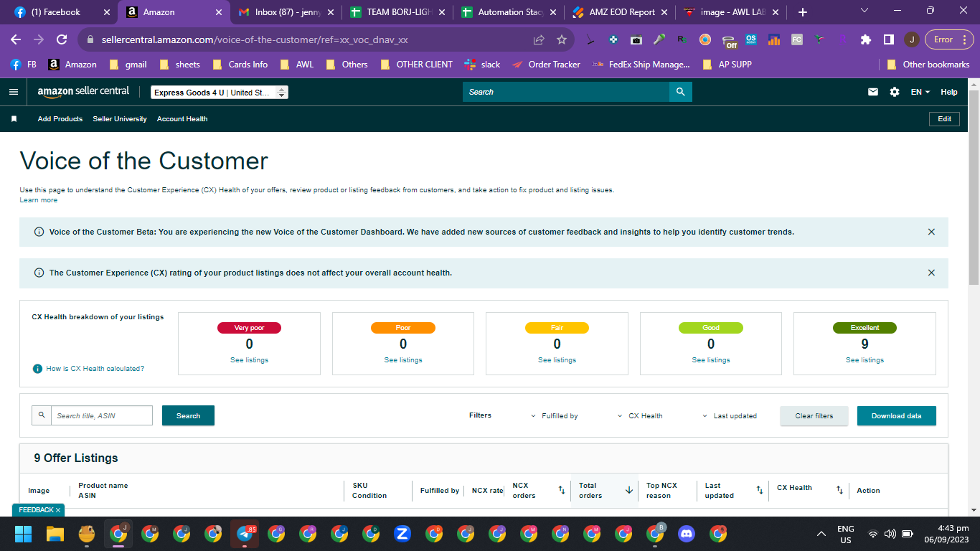Viewport: 980px width, 551px height.
Task: Click the Search title, ASIN input field
Action: point(101,415)
